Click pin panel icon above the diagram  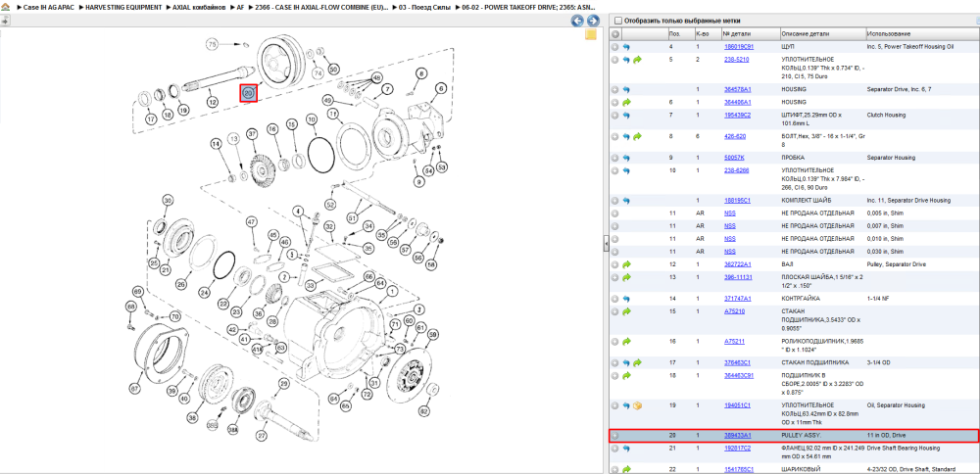(x=5, y=21)
